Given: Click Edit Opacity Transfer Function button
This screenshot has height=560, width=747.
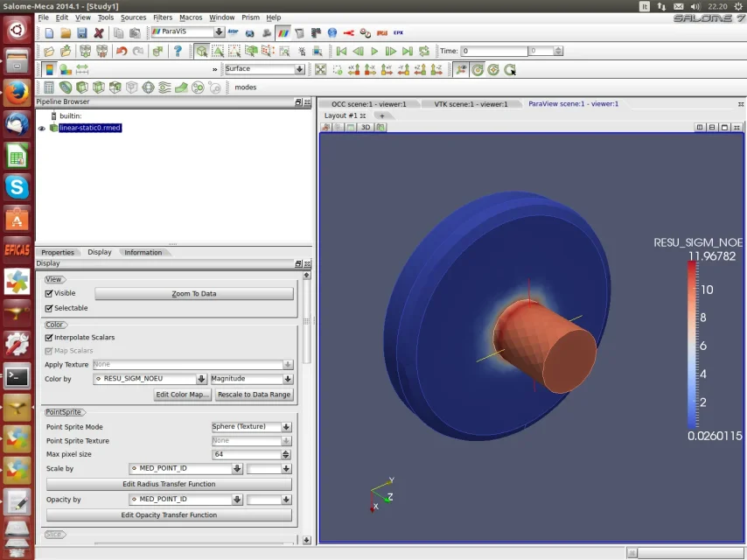Looking at the screenshot, I should pos(169,515).
